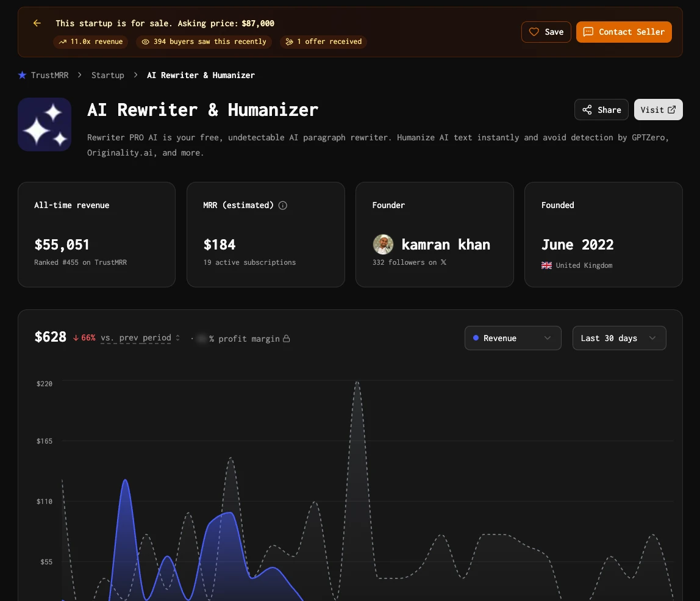Image resolution: width=700 pixels, height=601 pixels.
Task: Click the red 66% decrease indicator
Action: (84, 338)
